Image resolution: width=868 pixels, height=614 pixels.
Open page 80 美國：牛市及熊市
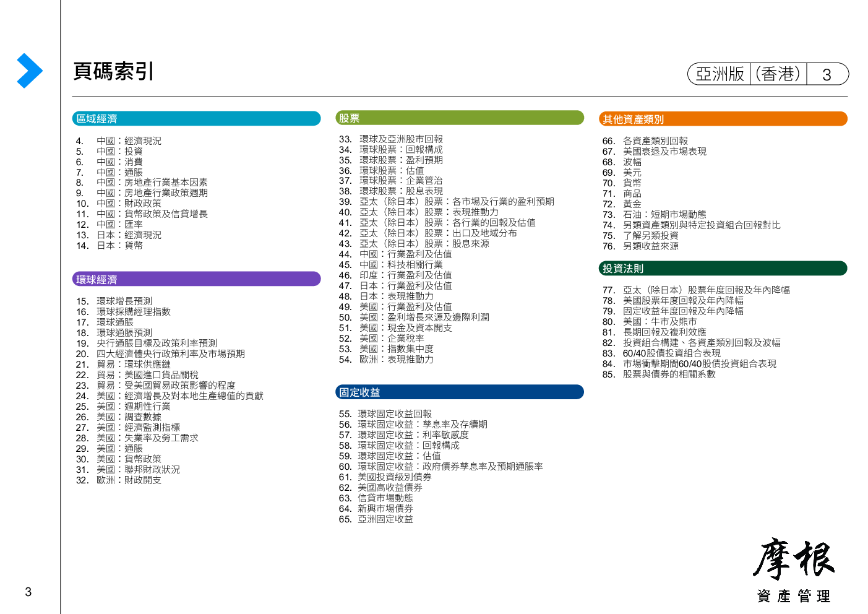(650, 322)
